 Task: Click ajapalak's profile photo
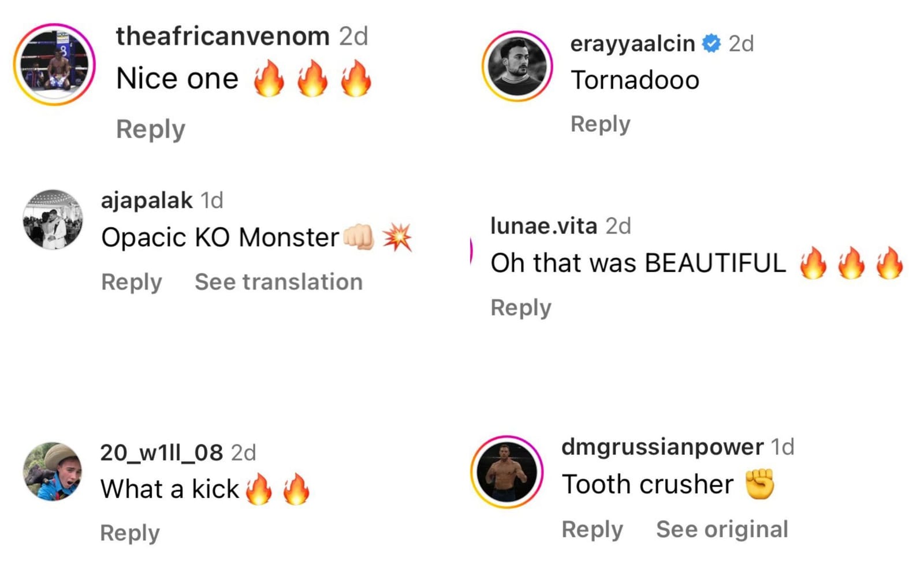[53, 220]
